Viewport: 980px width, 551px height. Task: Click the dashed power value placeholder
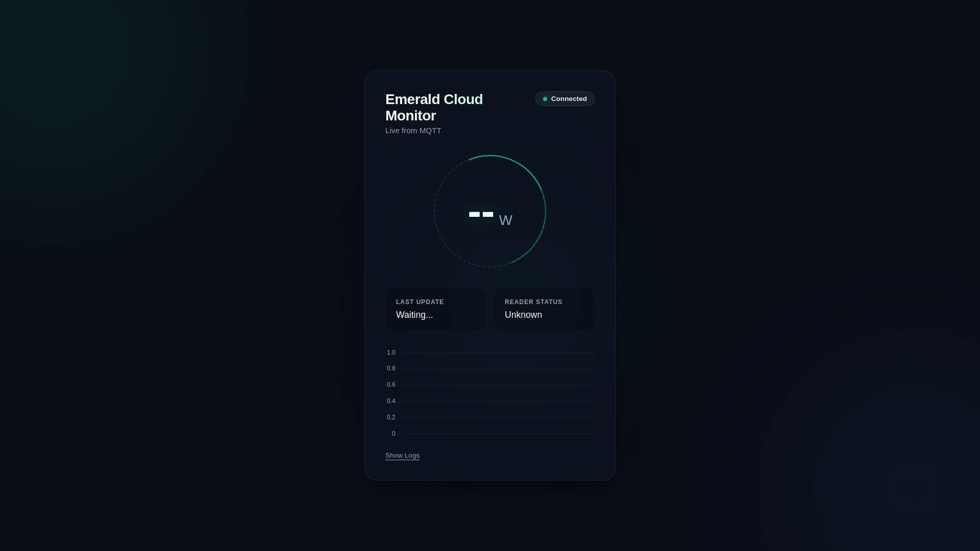pos(481,214)
